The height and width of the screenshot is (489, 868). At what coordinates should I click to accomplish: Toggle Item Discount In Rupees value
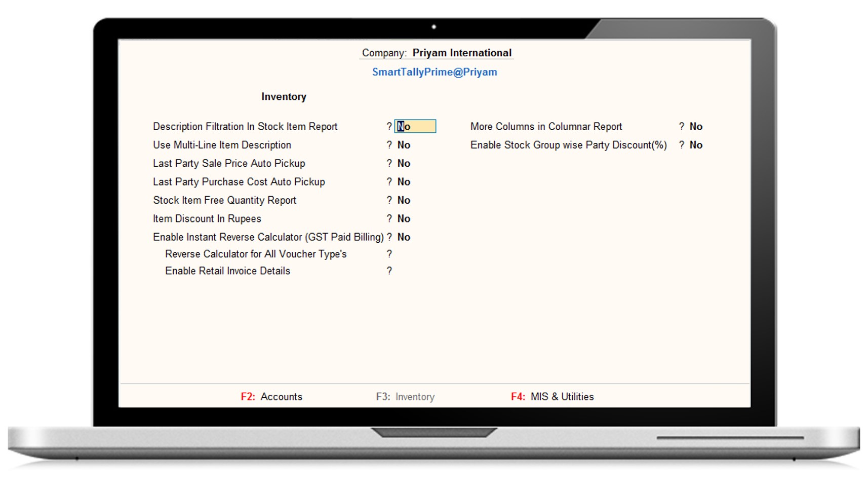[x=404, y=218]
